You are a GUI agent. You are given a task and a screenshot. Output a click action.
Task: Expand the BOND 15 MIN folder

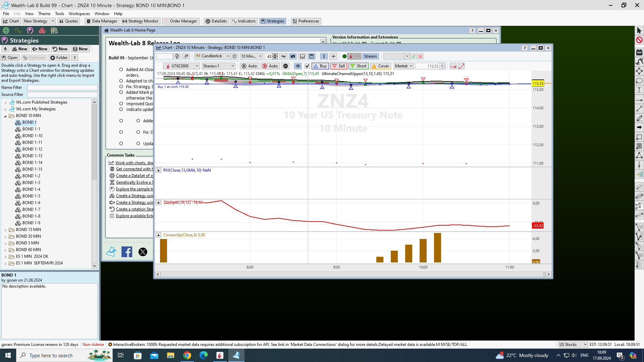coord(5,230)
